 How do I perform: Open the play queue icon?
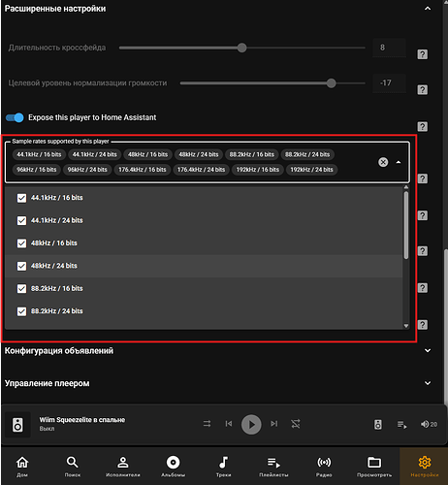click(x=402, y=424)
